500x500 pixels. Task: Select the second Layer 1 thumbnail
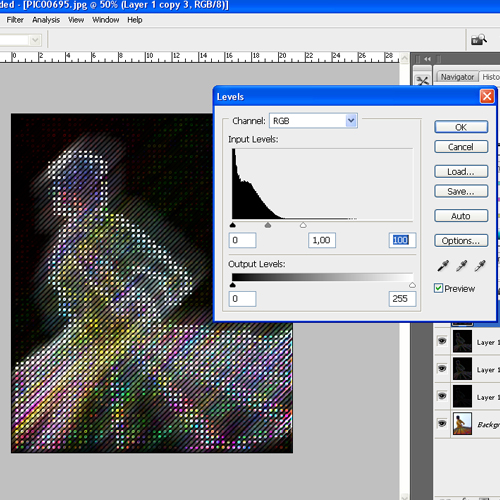(x=462, y=369)
